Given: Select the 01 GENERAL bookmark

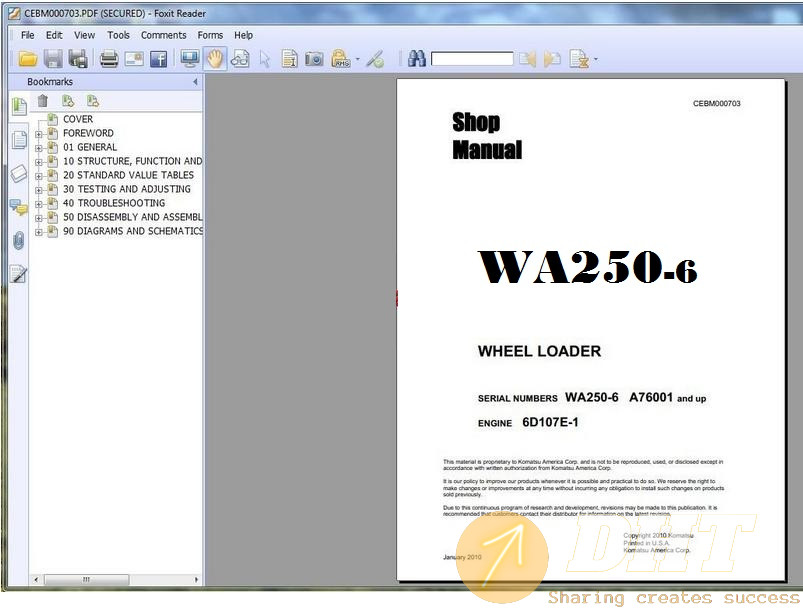Looking at the screenshot, I should [x=90, y=147].
